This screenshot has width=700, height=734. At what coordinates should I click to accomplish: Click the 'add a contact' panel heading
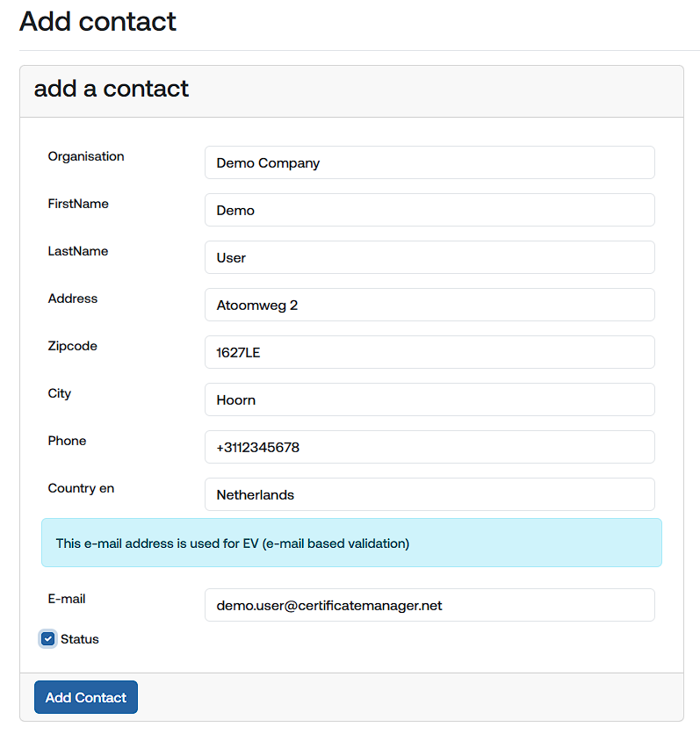tap(112, 89)
